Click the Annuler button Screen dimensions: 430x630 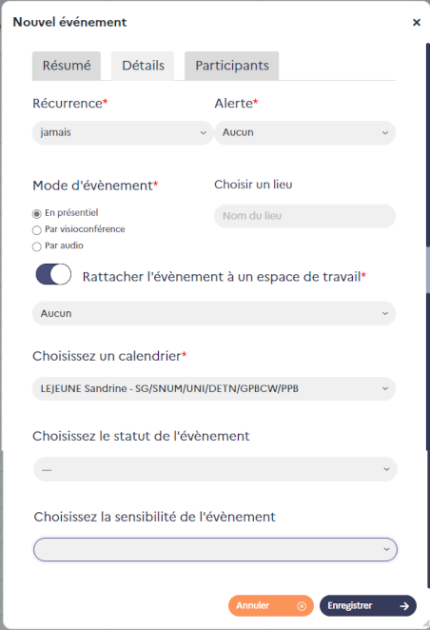point(271,606)
